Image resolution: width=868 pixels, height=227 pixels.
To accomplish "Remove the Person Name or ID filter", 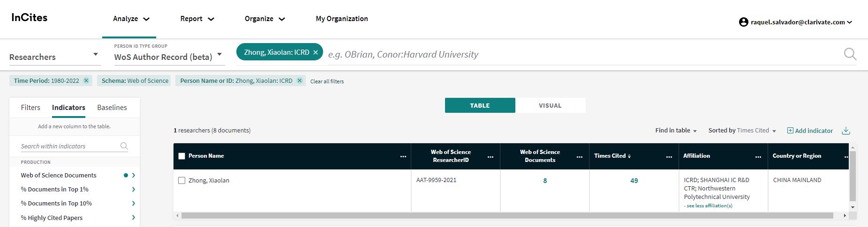I will tap(300, 81).
